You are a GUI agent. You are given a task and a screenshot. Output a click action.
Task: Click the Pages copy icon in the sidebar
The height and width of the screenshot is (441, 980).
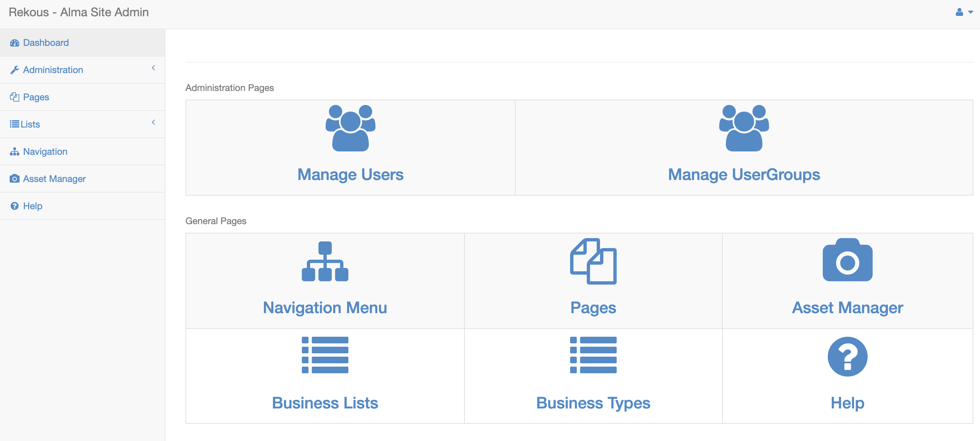click(14, 97)
